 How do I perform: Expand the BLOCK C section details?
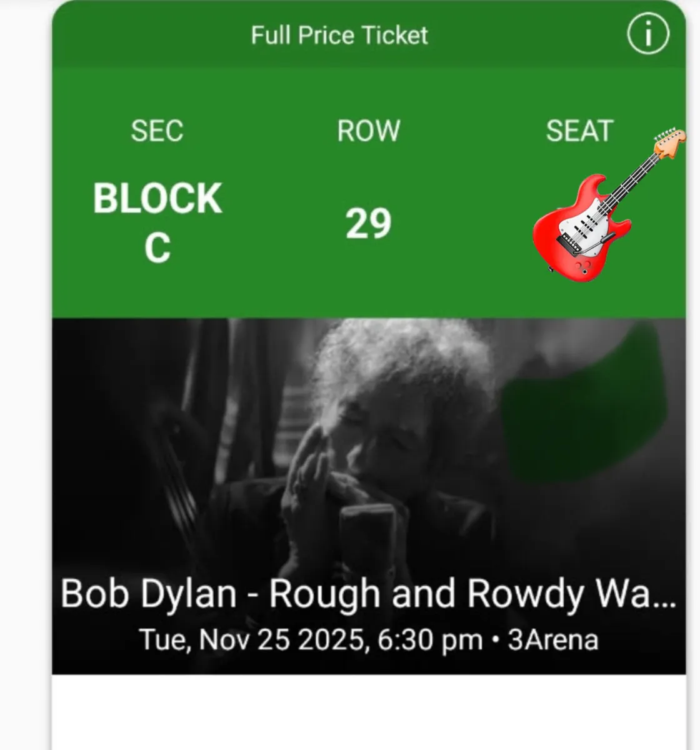(x=156, y=222)
